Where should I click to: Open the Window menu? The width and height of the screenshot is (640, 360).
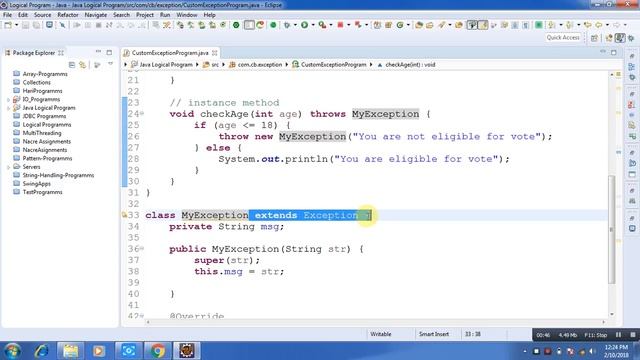pyautogui.click(x=187, y=15)
